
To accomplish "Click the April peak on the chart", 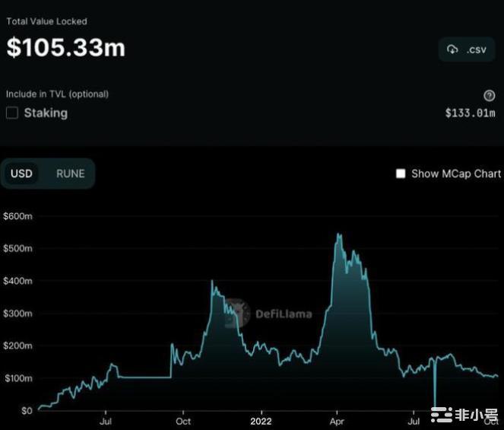I will [338, 236].
